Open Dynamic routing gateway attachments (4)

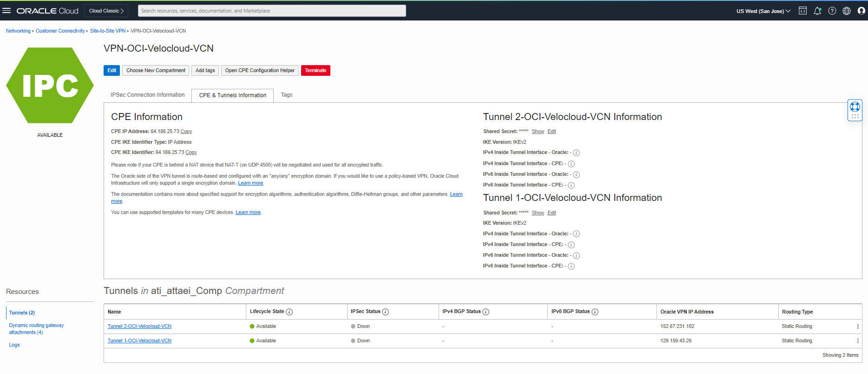(36, 329)
